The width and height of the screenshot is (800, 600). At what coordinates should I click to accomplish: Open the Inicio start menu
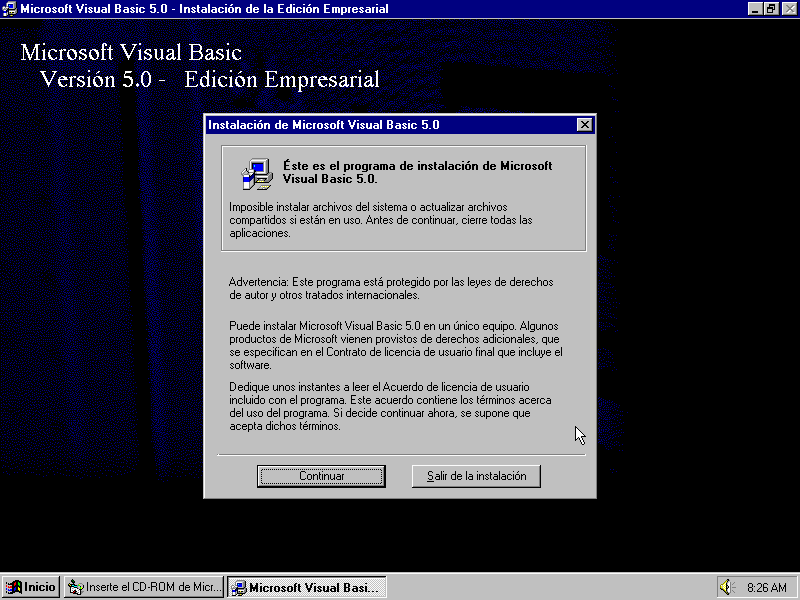[31, 587]
